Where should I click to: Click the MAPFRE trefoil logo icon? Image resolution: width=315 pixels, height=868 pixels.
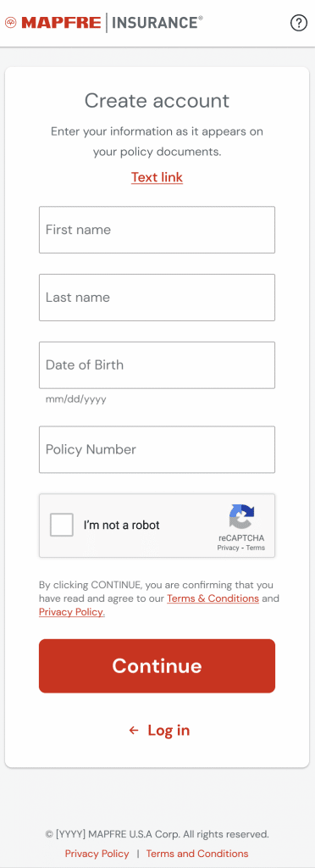coord(11,23)
